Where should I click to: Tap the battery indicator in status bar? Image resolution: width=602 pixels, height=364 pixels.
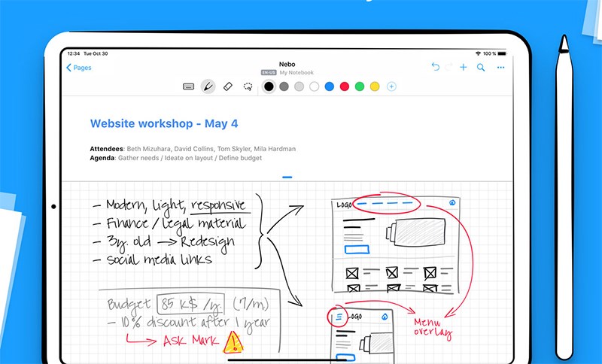coord(502,53)
